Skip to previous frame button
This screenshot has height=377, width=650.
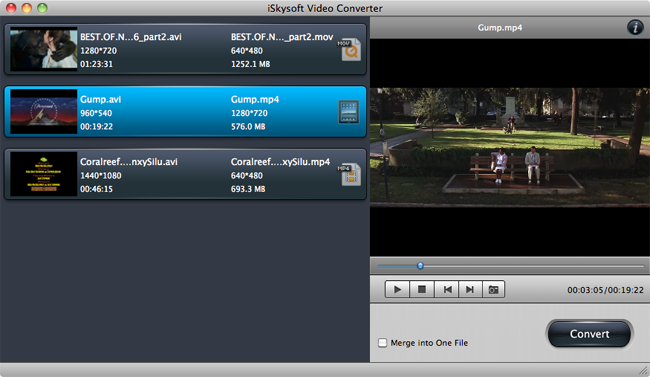click(x=446, y=289)
